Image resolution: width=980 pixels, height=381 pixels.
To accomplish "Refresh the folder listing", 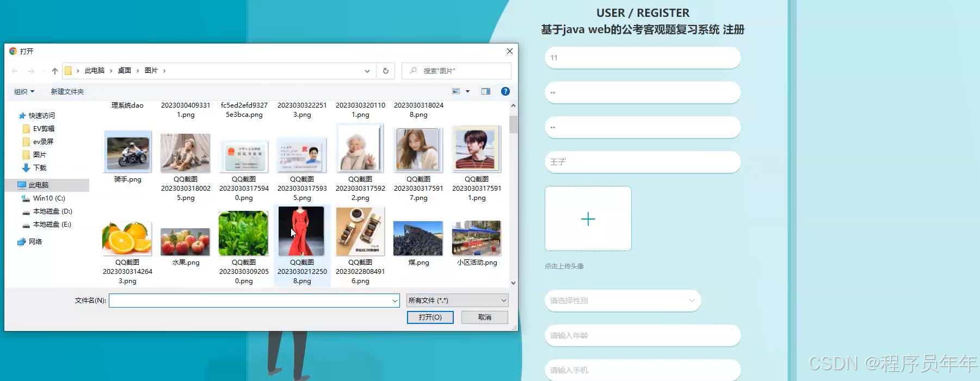I will pyautogui.click(x=386, y=71).
